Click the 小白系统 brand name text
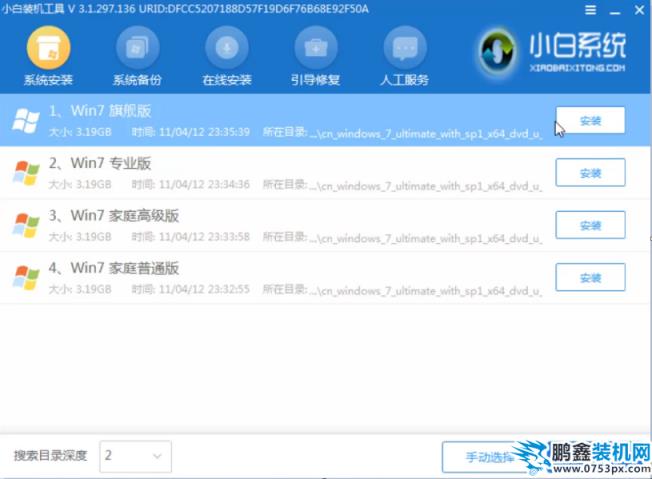The width and height of the screenshot is (652, 479). pos(577,45)
